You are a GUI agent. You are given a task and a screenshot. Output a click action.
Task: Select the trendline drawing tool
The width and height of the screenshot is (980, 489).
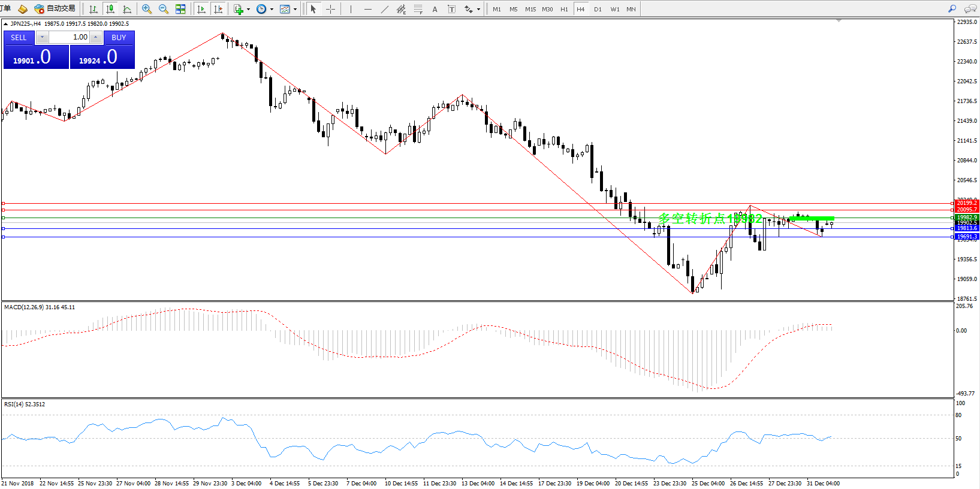tap(384, 9)
